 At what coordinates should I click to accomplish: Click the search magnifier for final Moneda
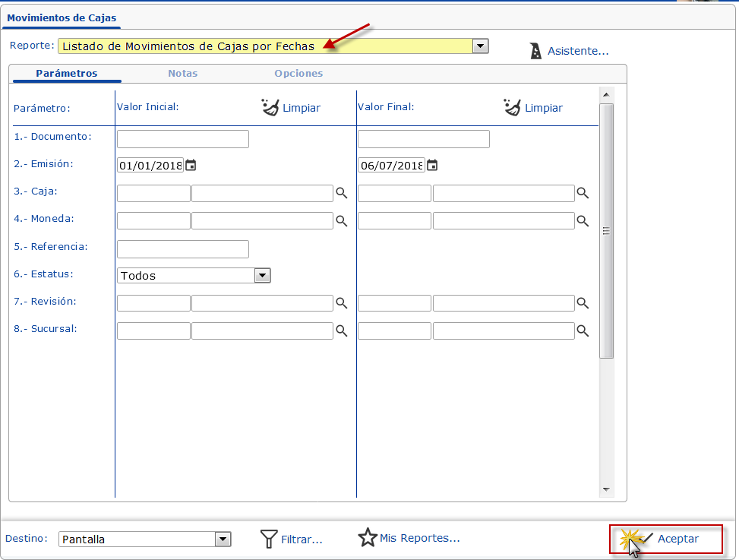pos(583,221)
